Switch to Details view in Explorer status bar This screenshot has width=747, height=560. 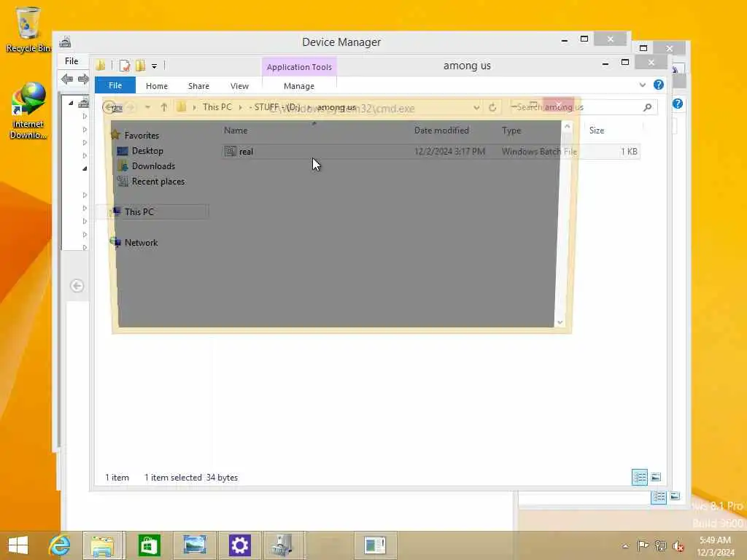[639, 477]
